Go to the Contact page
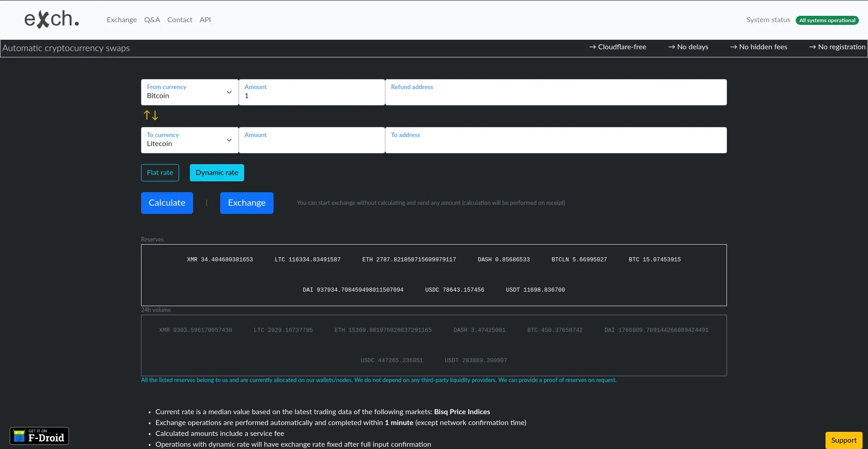Viewport: 868px width, 449px height. (179, 20)
